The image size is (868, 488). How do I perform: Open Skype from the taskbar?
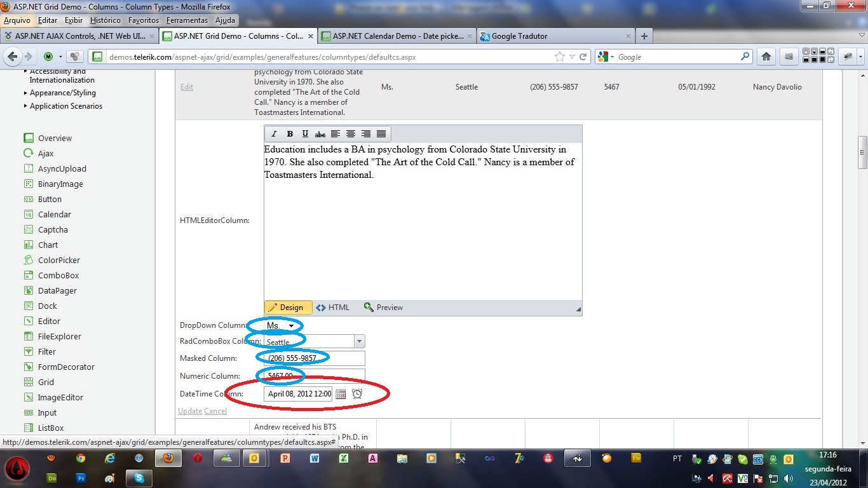click(x=139, y=478)
